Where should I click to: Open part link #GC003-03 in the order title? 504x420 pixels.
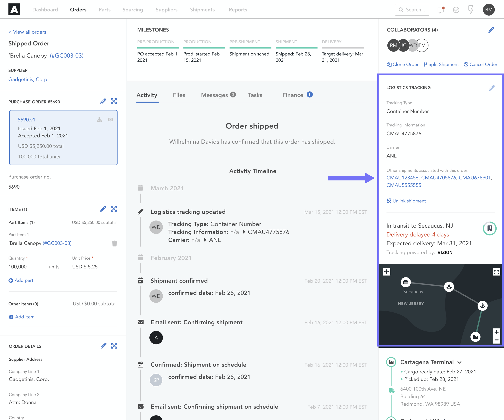point(67,56)
